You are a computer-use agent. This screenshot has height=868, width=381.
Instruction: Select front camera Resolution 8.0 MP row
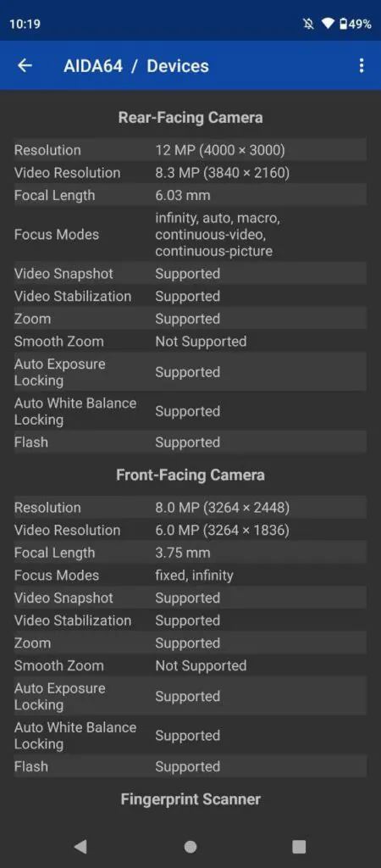(190, 508)
